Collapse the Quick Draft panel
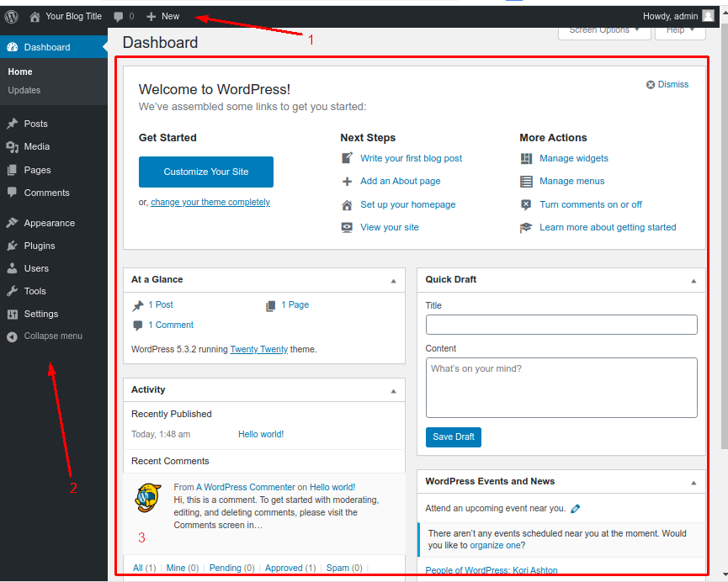Image resolution: width=728 pixels, height=582 pixels. (x=693, y=281)
